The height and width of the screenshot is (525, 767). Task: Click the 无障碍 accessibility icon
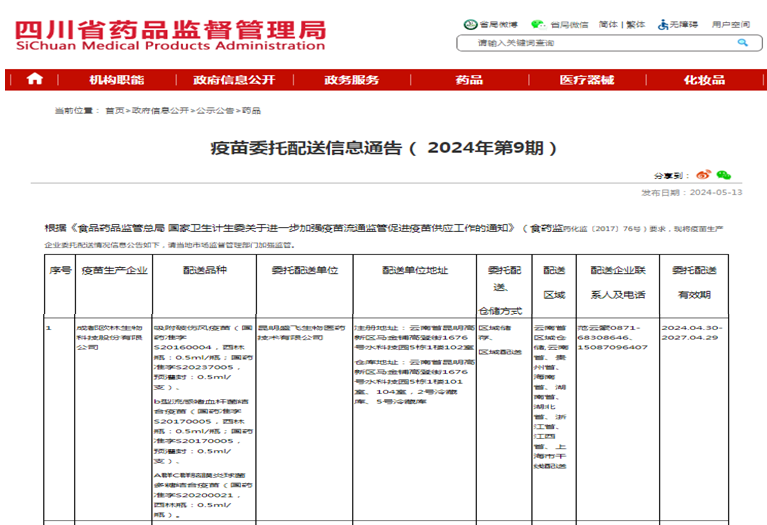[661, 24]
